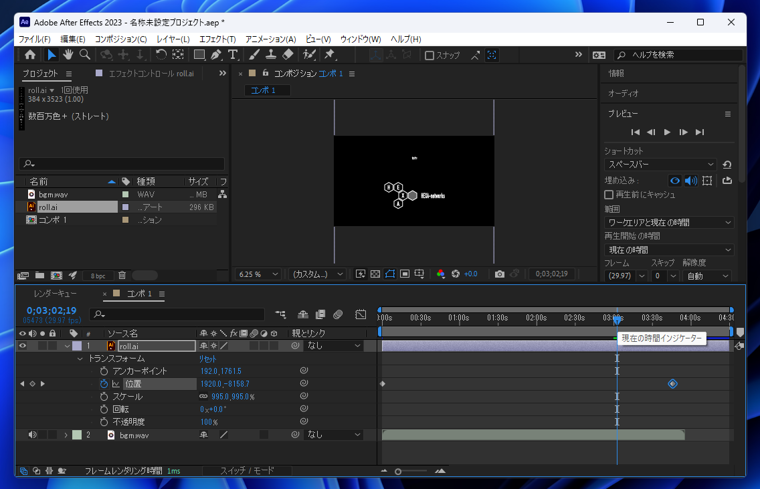Mute audio of bgm.wav layer
Screen dimensions: 760x489
[x=32, y=435]
